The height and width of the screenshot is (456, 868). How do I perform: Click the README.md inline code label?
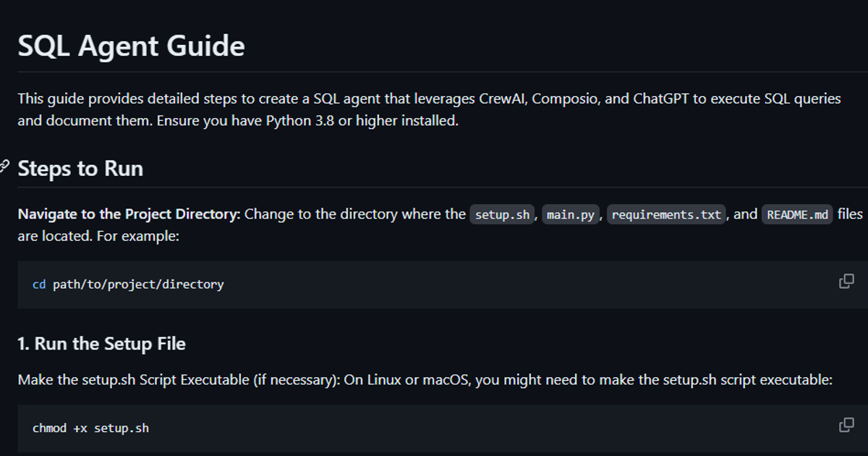(x=797, y=215)
